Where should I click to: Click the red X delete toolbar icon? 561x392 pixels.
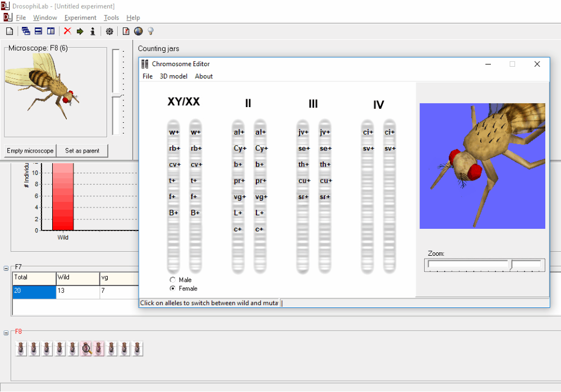(x=67, y=31)
